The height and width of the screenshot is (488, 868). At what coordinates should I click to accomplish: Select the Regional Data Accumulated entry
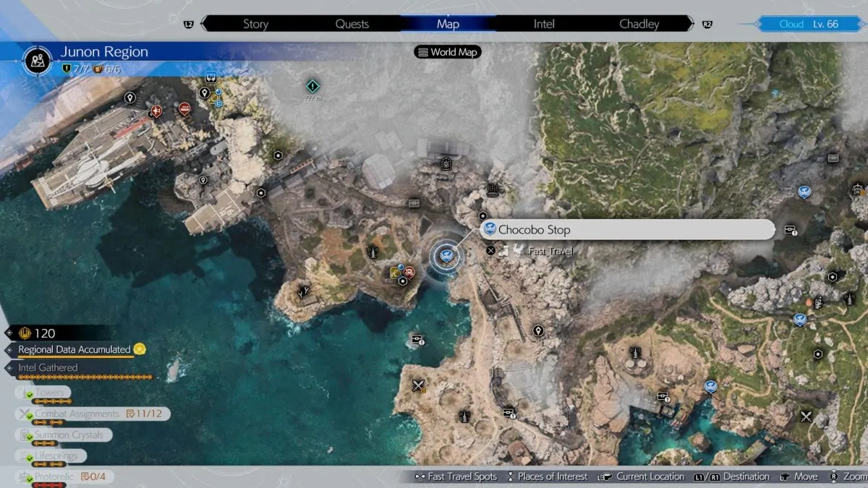click(76, 351)
